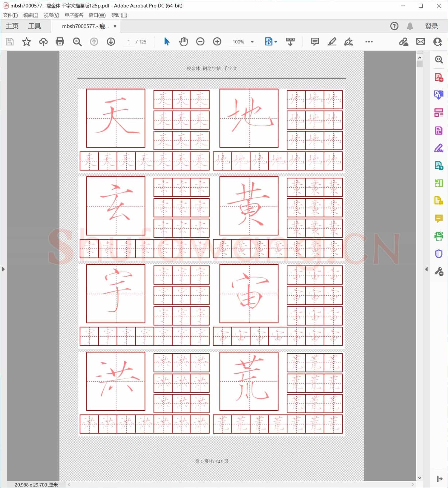Open the 文件(F) menu
The height and width of the screenshot is (488, 448).
(10, 15)
